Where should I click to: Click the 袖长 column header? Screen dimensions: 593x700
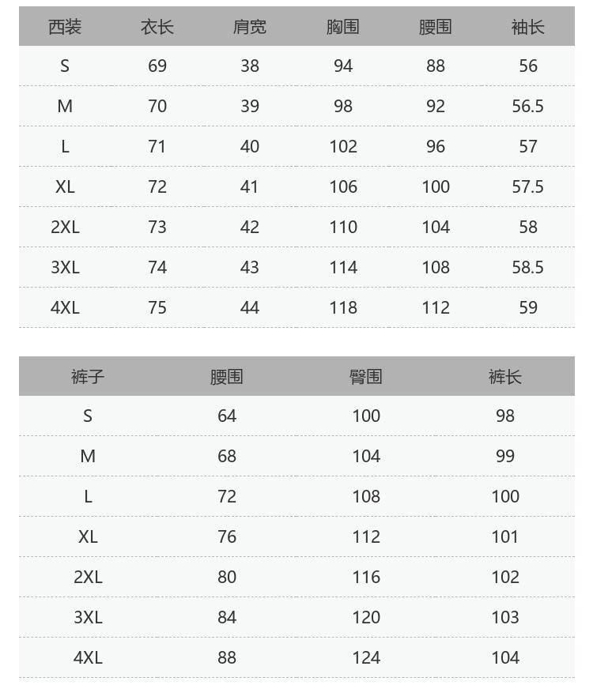(527, 27)
